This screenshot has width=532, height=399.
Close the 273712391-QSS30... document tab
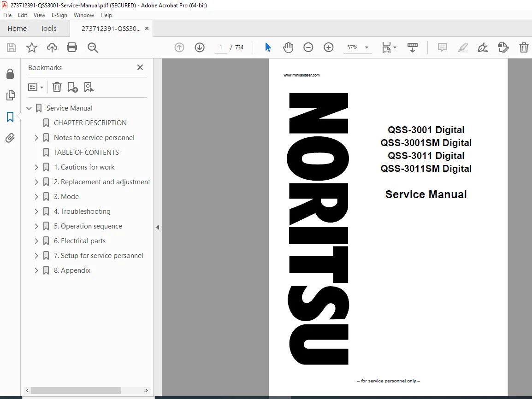tap(147, 29)
